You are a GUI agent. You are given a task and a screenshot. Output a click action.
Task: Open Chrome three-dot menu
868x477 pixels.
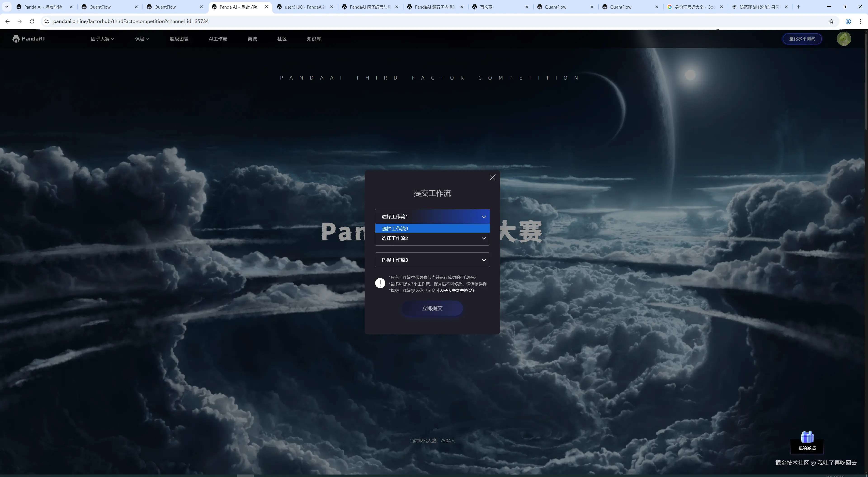point(860,21)
